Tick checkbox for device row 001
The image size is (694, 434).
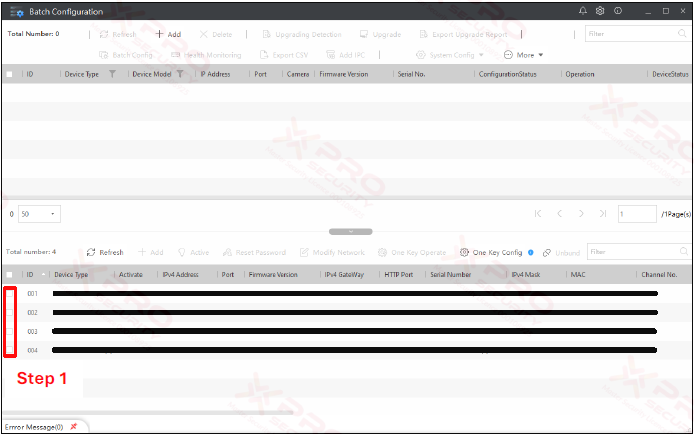coord(10,294)
